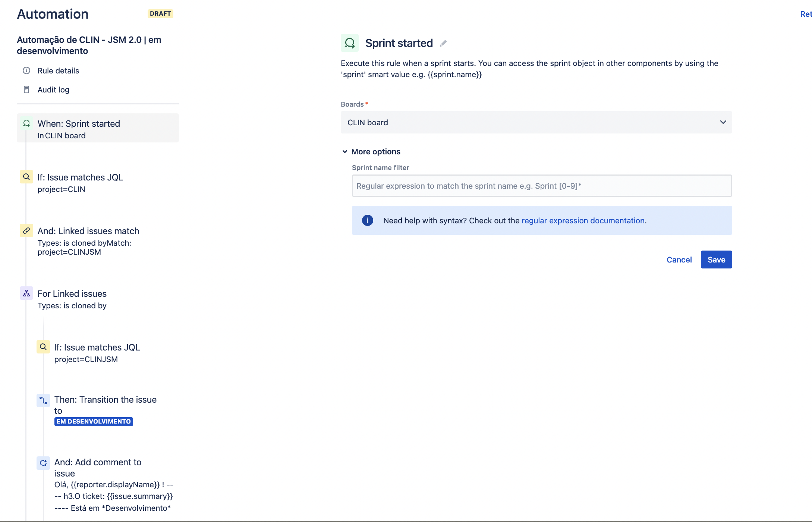The width and height of the screenshot is (812, 522).
Task: Select the When: Sprint started trigger step
Action: tap(98, 128)
